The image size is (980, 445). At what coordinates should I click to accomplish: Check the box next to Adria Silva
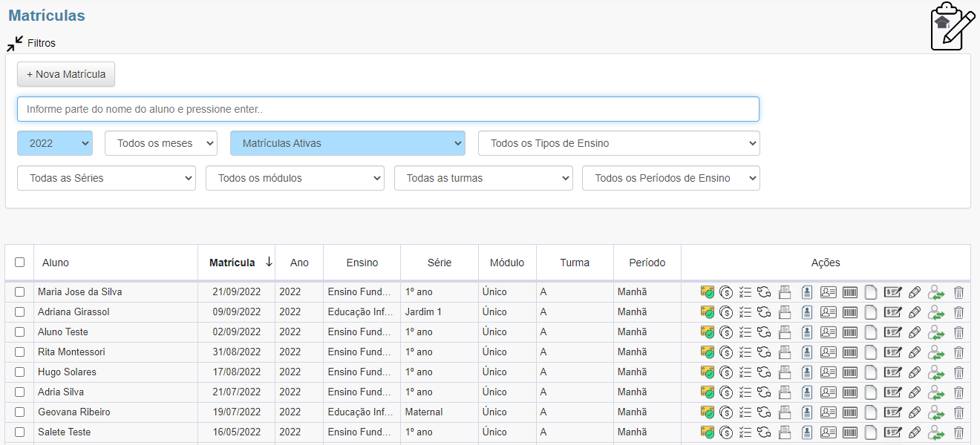[20, 392]
